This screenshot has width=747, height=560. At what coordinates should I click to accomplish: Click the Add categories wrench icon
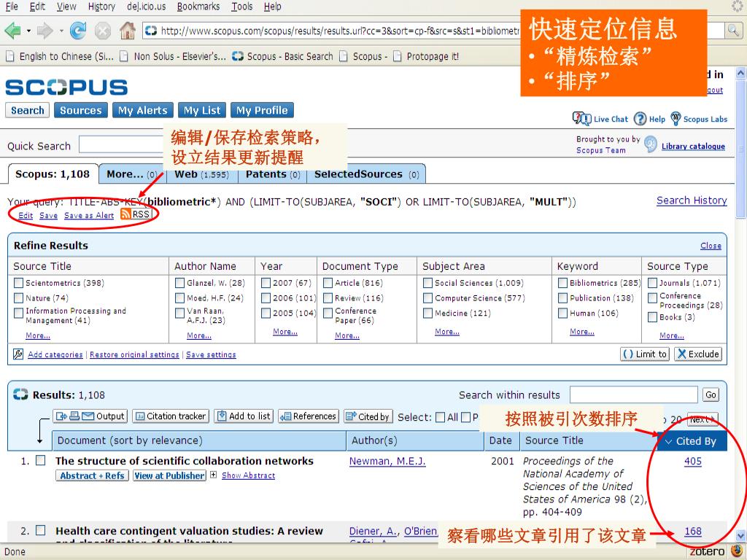(18, 354)
